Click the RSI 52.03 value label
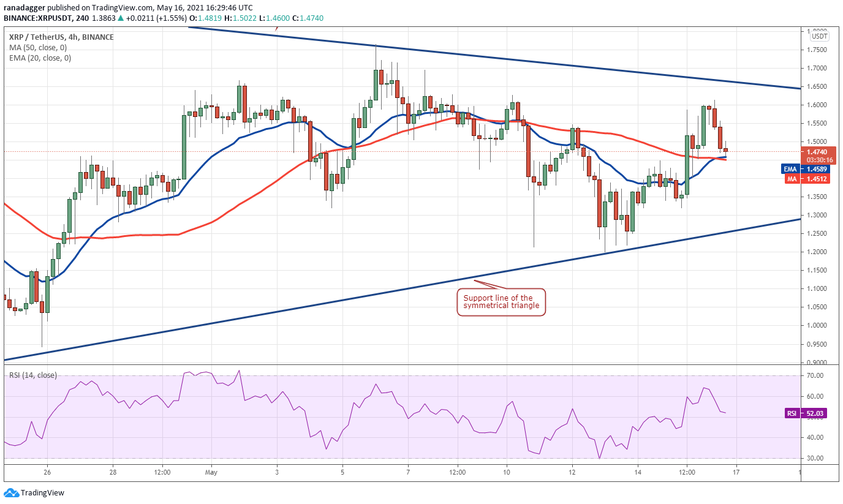This screenshot has height=504, width=843. [806, 413]
